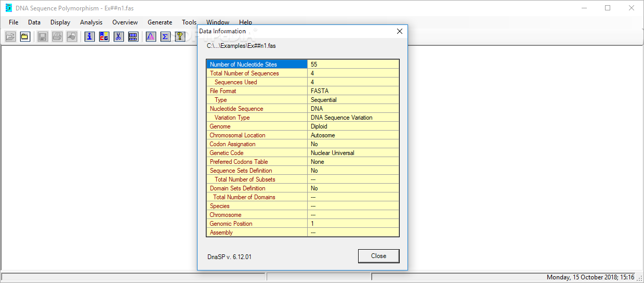644x283 pixels.
Task: Click the 'Diploid' value cell
Action: click(353, 126)
